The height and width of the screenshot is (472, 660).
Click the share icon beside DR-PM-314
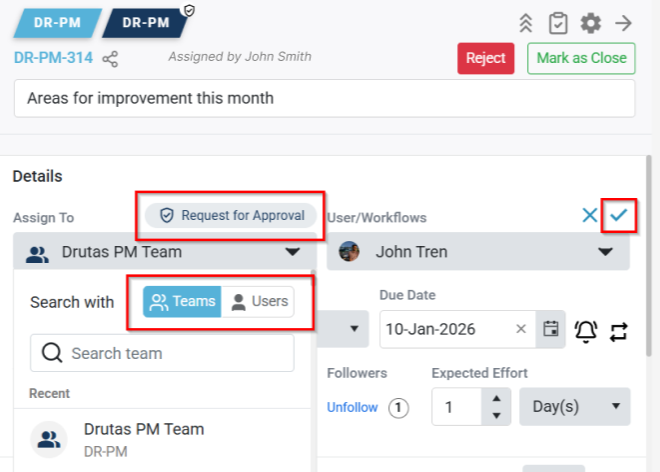[x=110, y=59]
